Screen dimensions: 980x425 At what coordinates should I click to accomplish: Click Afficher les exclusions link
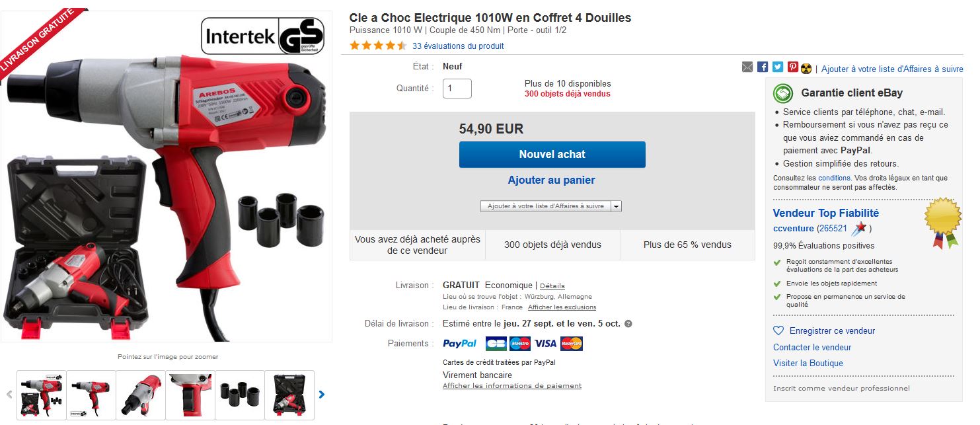click(x=562, y=307)
